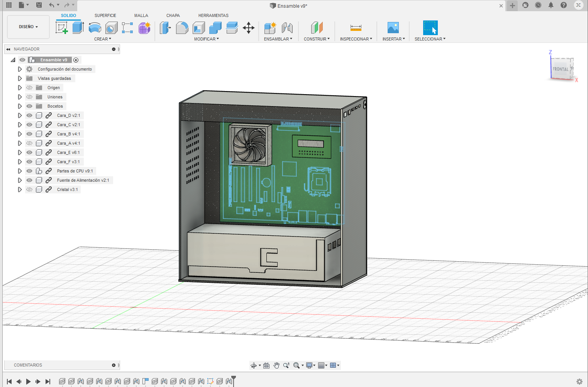Expand the Bocetos folder
The width and height of the screenshot is (588, 387).
20,106
